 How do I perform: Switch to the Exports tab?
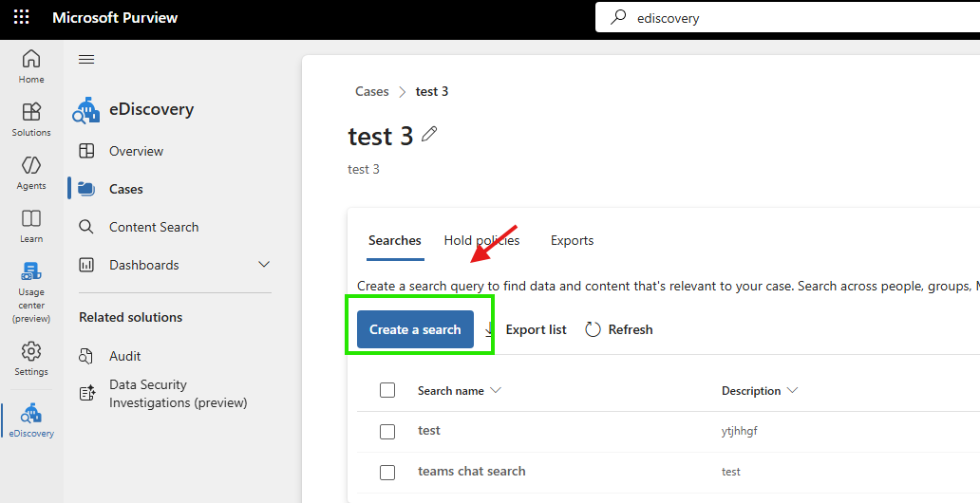click(572, 240)
